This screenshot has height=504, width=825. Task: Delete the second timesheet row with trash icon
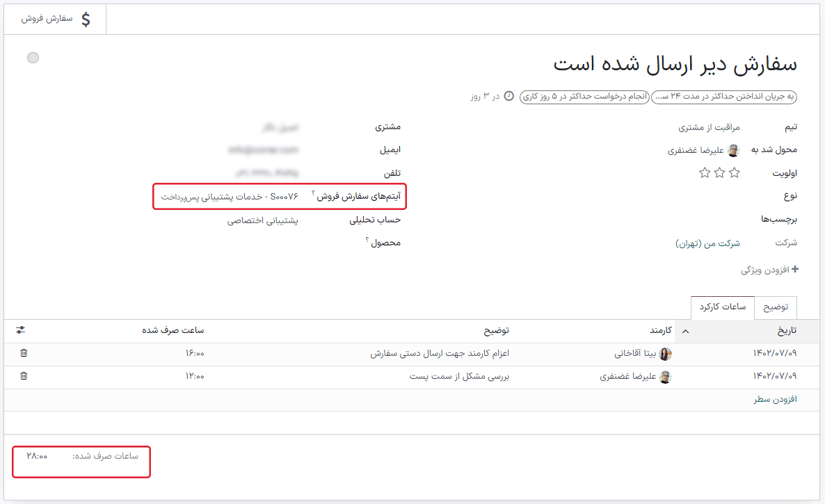24,376
